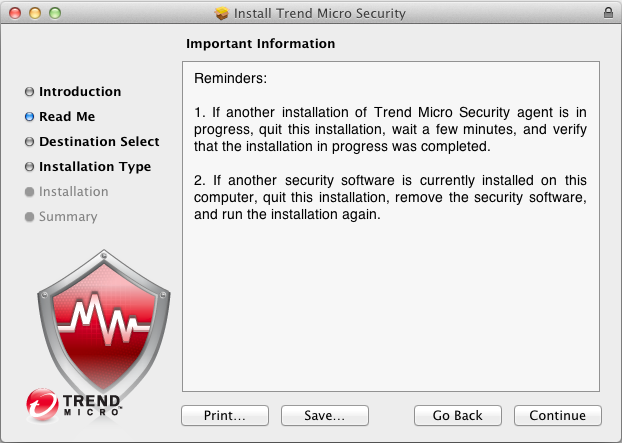This screenshot has height=443, width=622.
Task: Click the package icon in title bar
Action: click(222, 14)
